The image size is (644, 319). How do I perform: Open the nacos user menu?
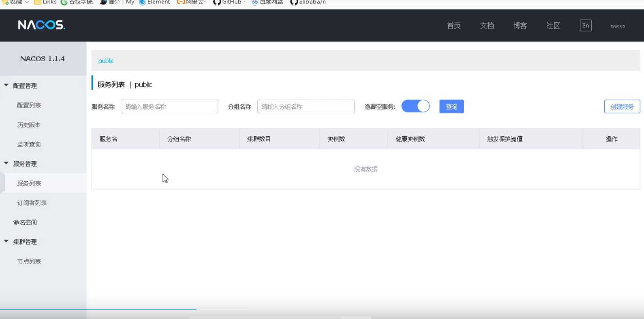[618, 26]
